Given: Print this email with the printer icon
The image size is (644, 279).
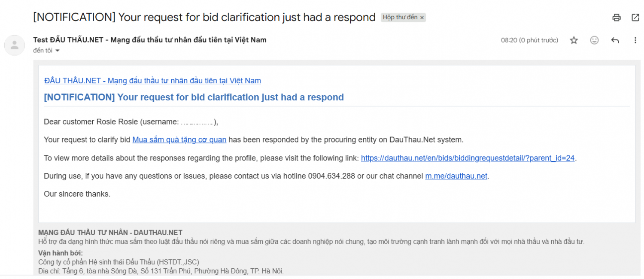Looking at the screenshot, I should click(617, 18).
